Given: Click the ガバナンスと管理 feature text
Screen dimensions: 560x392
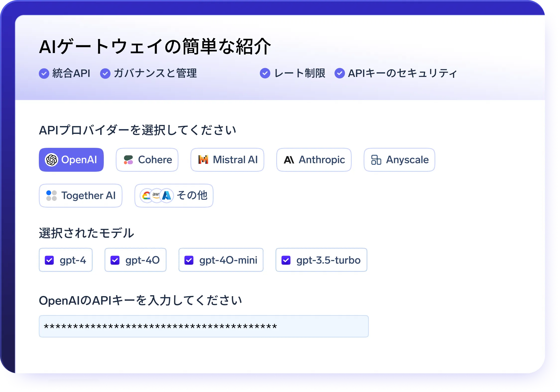Looking at the screenshot, I should 155,73.
